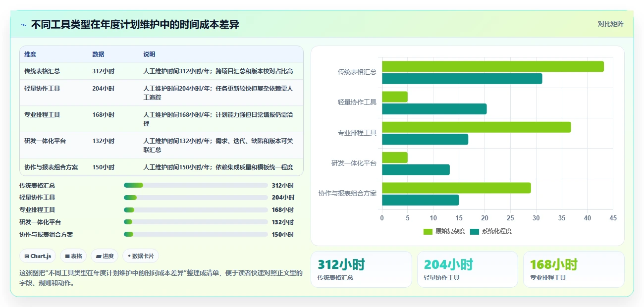
Task: Click the 168小时 value beside the progress bar
Action: [x=283, y=210]
